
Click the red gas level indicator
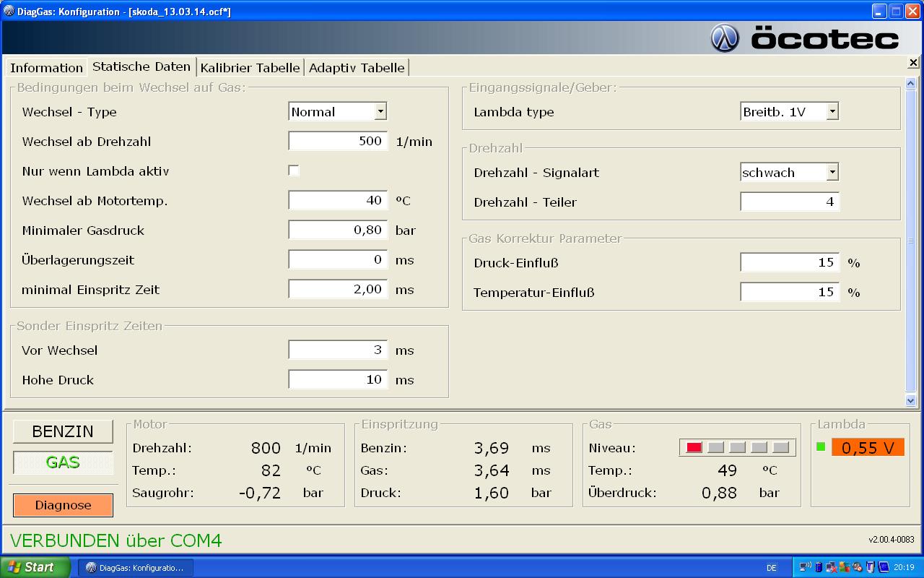click(x=694, y=448)
